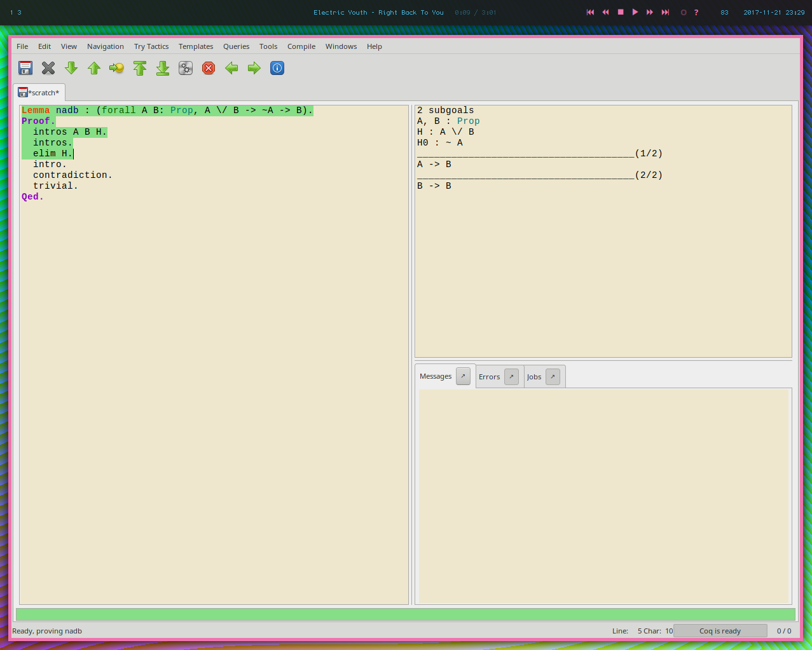Select the Jobs tab
This screenshot has width=812, height=650.
(x=534, y=377)
